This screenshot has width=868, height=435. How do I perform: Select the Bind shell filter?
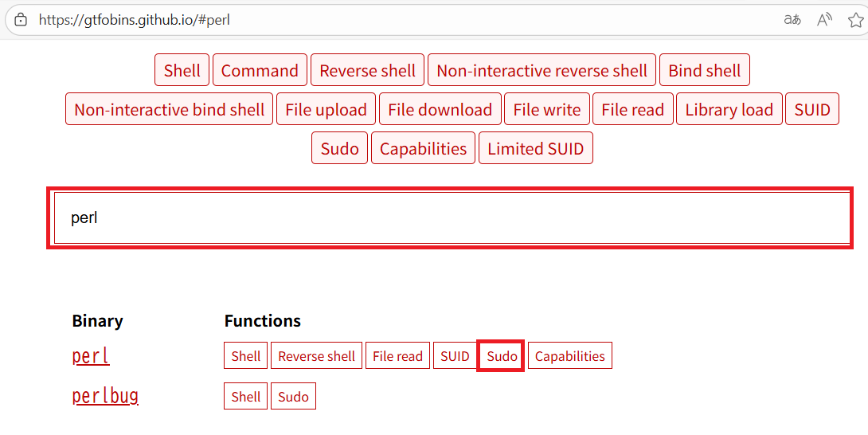pyautogui.click(x=704, y=70)
